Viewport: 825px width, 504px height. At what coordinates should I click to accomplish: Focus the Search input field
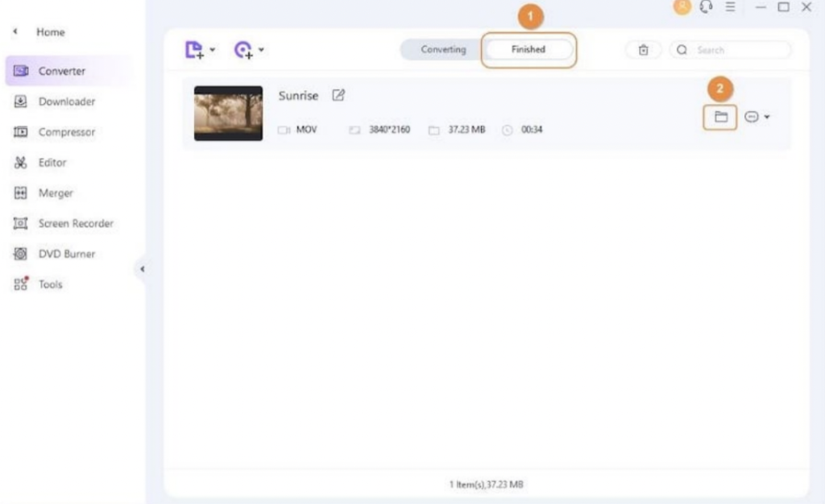point(730,50)
